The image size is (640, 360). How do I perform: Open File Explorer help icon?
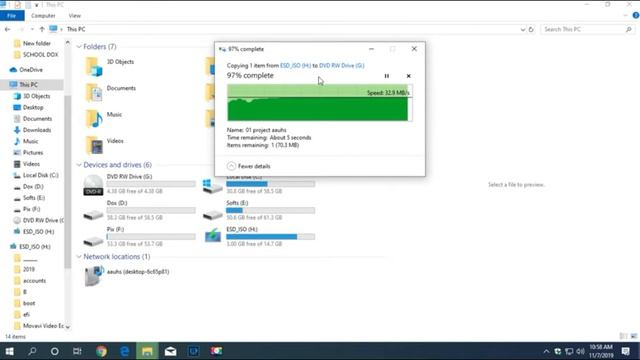click(x=636, y=16)
